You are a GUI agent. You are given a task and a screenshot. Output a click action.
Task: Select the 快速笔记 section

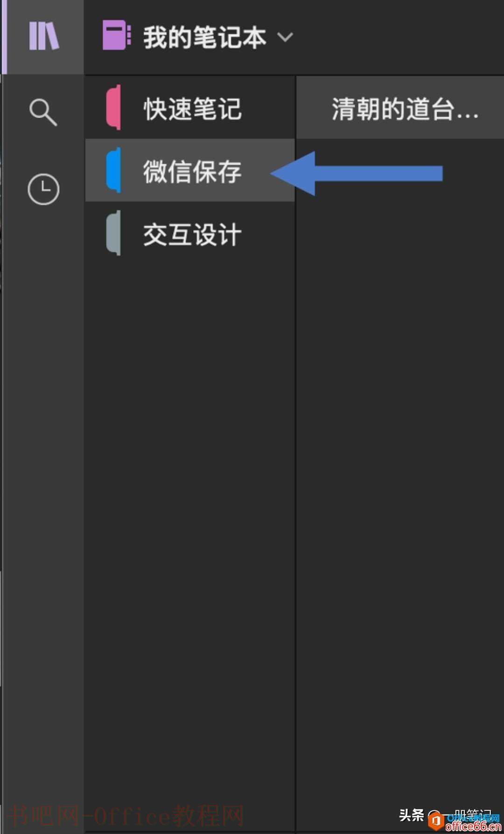click(189, 108)
